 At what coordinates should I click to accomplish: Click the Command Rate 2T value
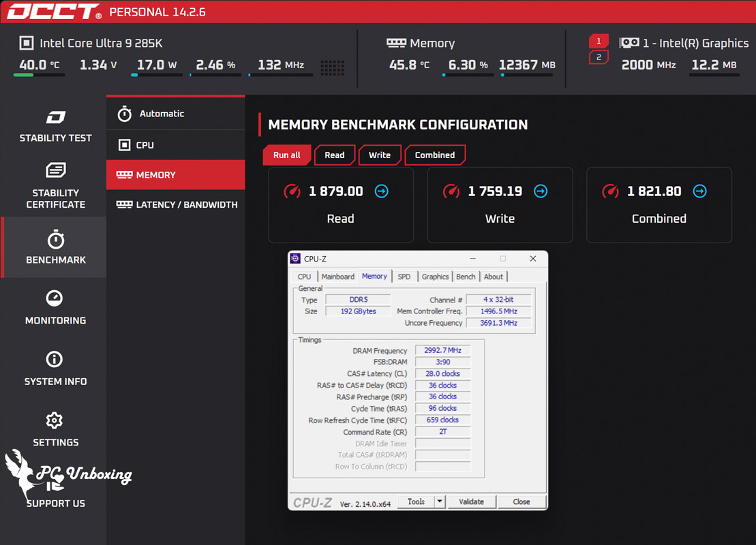coord(442,432)
